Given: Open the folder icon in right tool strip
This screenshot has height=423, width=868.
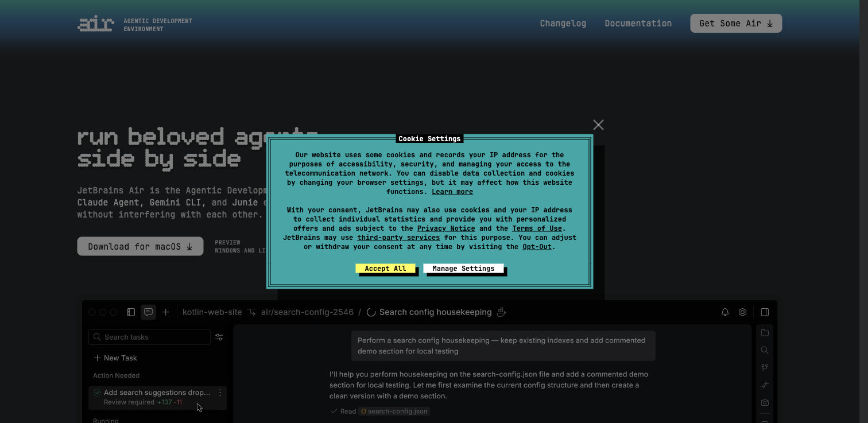Looking at the screenshot, I should (x=765, y=333).
